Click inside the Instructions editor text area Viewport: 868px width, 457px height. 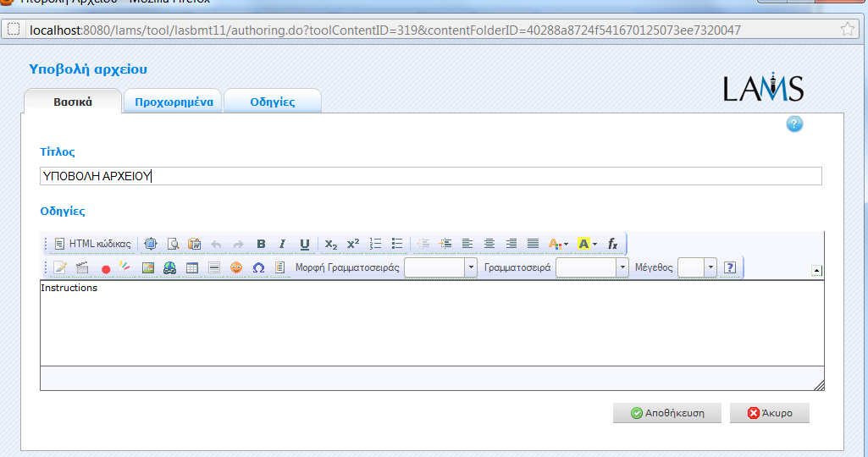(x=432, y=323)
